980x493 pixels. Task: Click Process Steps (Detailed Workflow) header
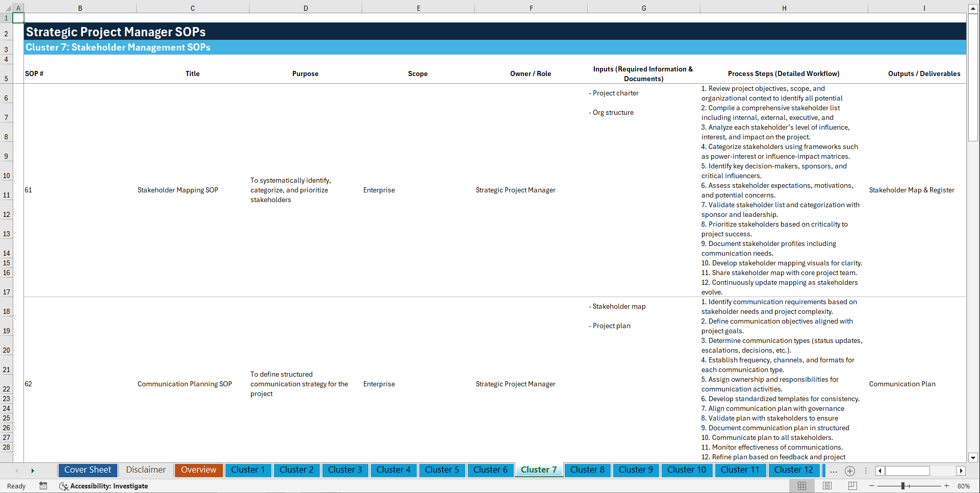click(784, 73)
